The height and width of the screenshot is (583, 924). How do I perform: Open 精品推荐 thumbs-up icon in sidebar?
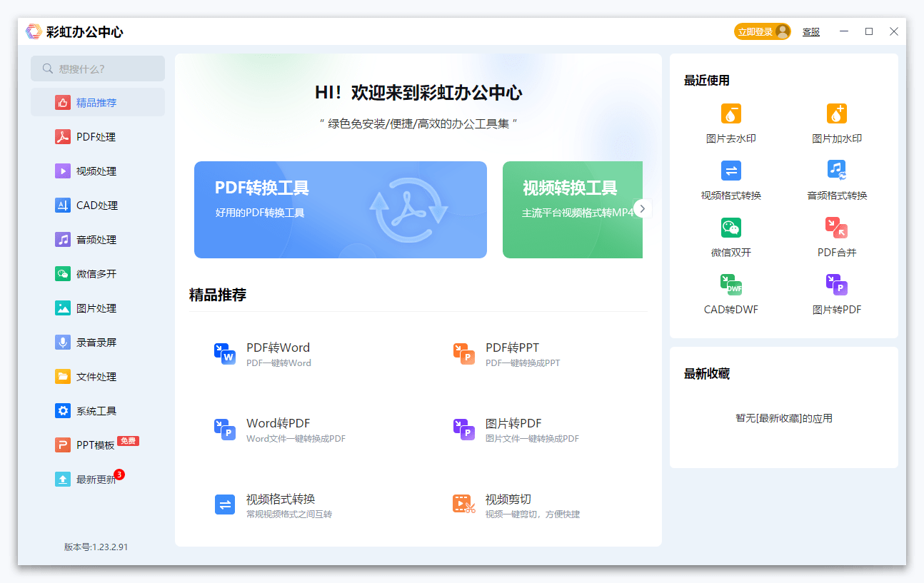(x=63, y=103)
